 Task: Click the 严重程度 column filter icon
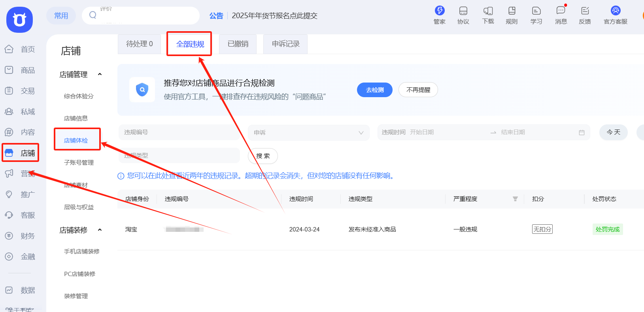point(515,199)
